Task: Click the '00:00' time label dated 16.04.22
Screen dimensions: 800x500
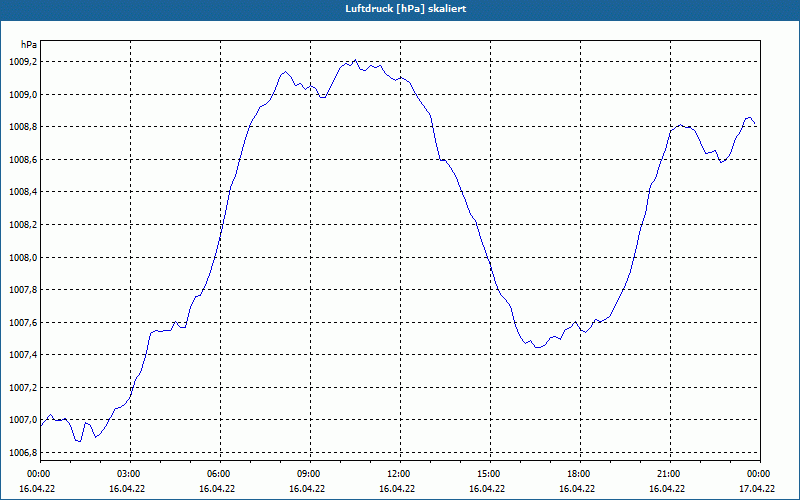Action: pyautogui.click(x=38, y=474)
